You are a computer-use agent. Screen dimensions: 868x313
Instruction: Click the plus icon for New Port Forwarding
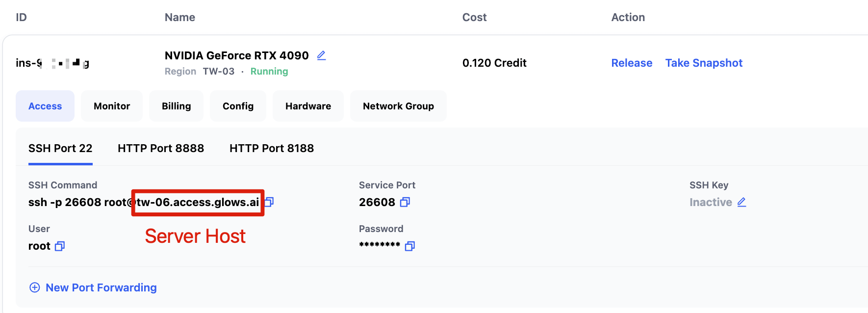35,287
